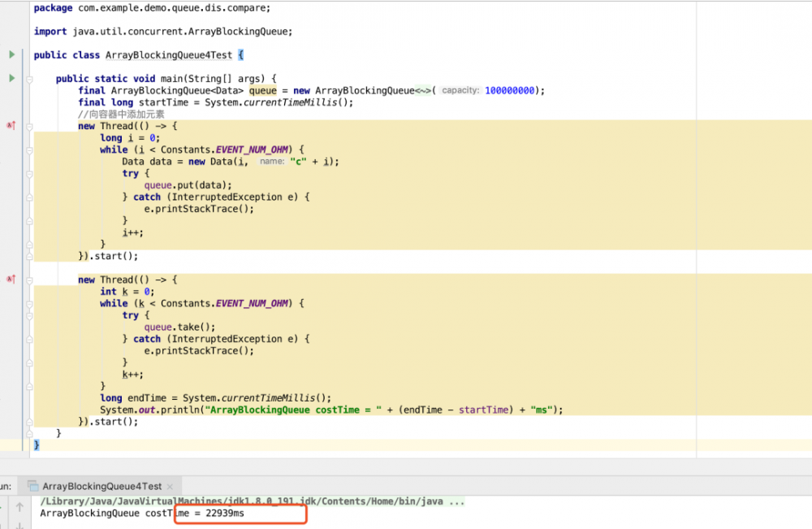Image resolution: width=812 pixels, height=529 pixels.
Task: Click the "ArrayBlockingQueue costTime = " string literal
Action: 293,410
